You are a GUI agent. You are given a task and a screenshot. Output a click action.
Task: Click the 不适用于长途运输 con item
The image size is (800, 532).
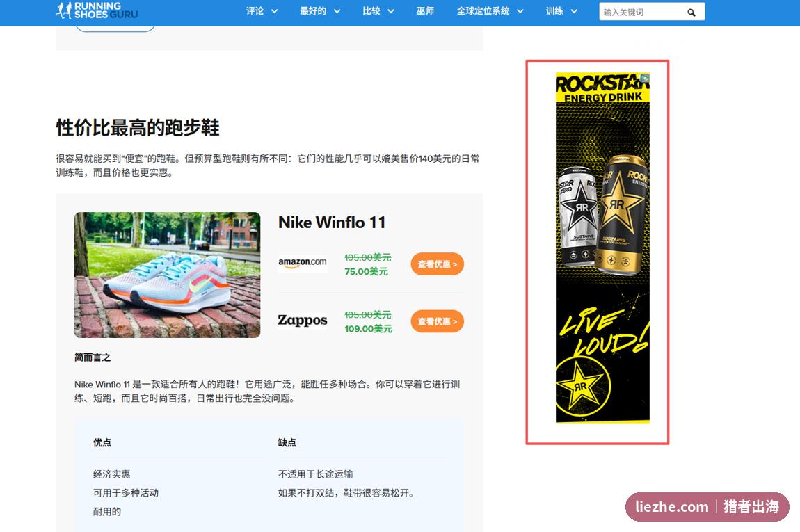click(x=315, y=474)
